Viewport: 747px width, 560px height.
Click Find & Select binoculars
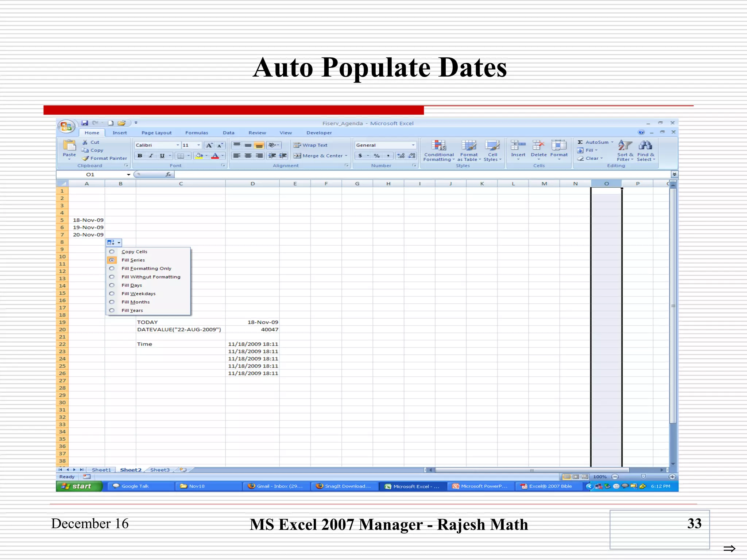pos(645,145)
